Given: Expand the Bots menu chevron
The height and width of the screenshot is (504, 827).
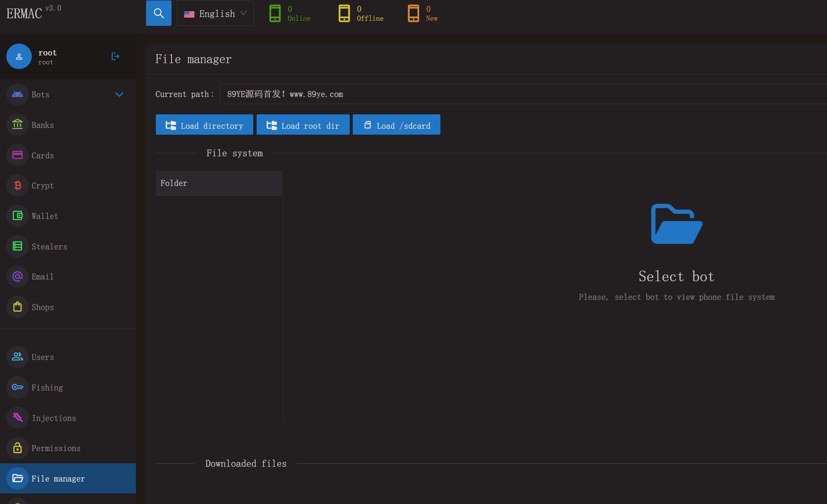Looking at the screenshot, I should [x=119, y=94].
